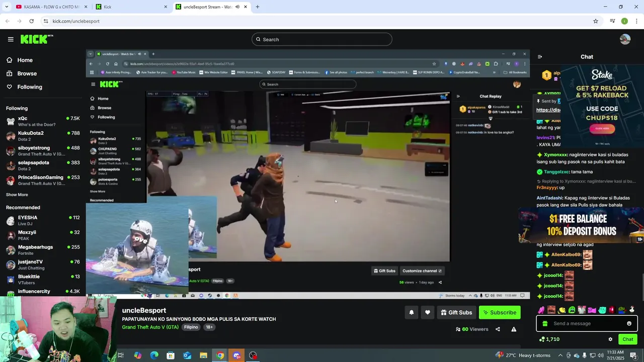Viewport: 644px width, 362px height.
Task: Open the Chrome three-dot menu
Action: pyautogui.click(x=636, y=21)
